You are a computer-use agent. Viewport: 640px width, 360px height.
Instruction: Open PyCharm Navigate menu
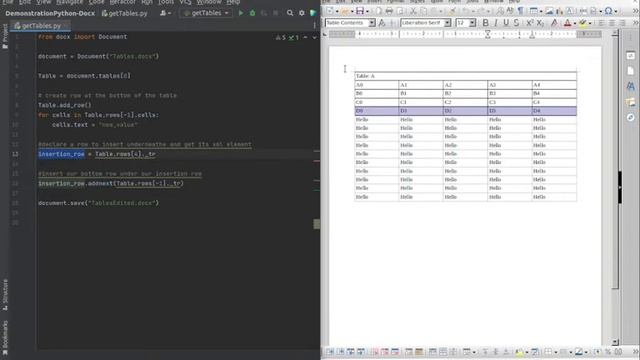tap(70, 2)
